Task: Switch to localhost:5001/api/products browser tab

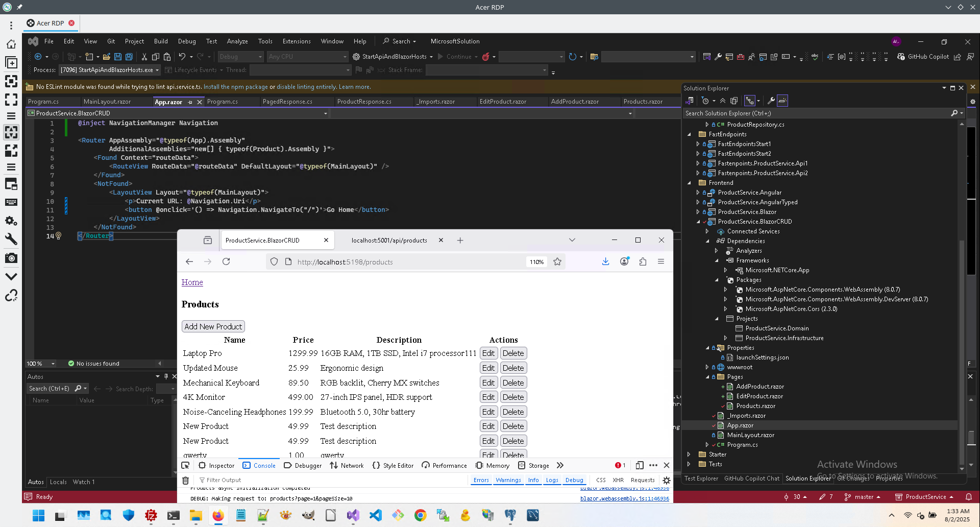Action: click(x=389, y=241)
